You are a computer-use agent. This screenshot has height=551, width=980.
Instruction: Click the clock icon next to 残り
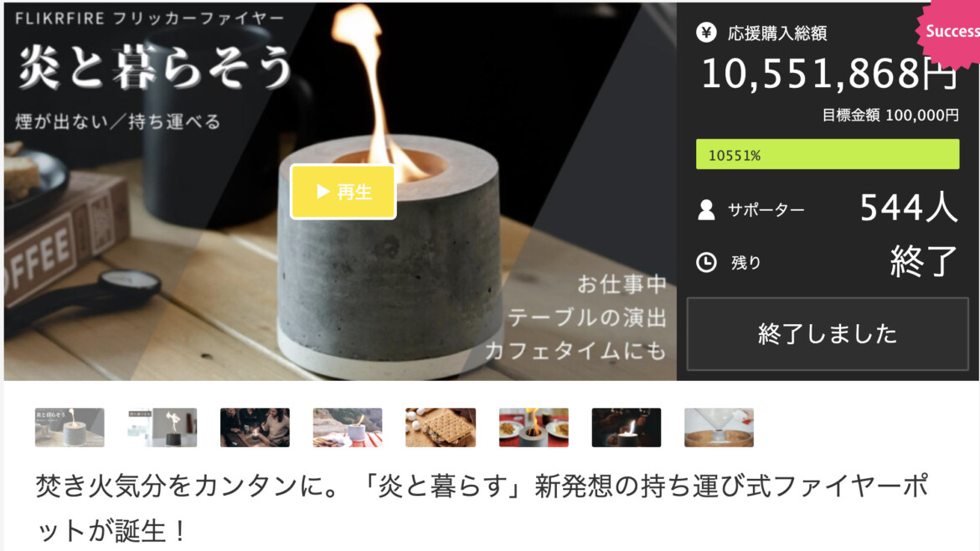706,262
